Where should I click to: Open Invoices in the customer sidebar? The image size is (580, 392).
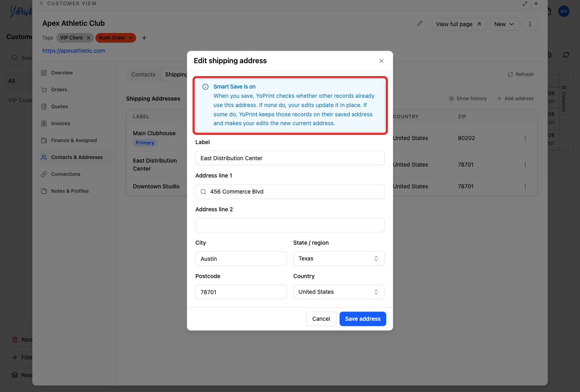(75, 124)
